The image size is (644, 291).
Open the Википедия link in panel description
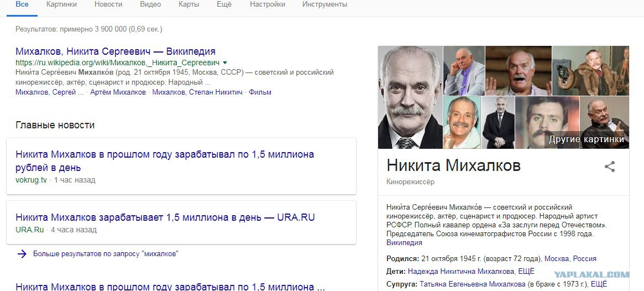tap(404, 242)
